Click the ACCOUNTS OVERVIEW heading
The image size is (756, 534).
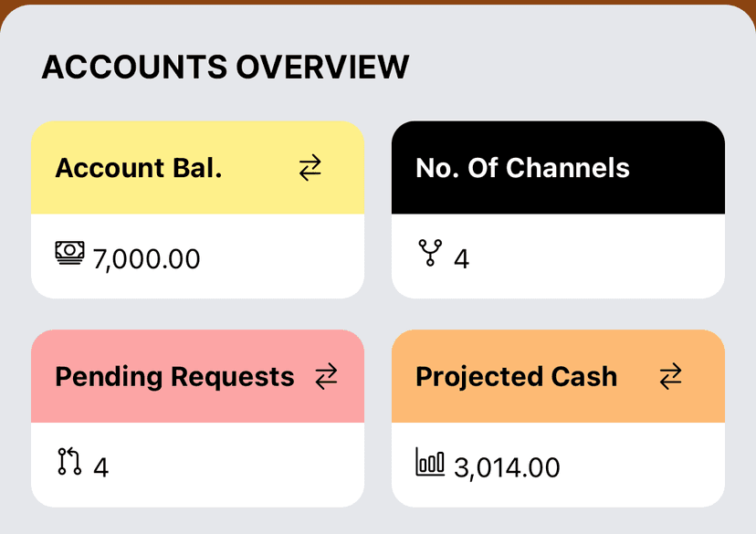click(226, 67)
